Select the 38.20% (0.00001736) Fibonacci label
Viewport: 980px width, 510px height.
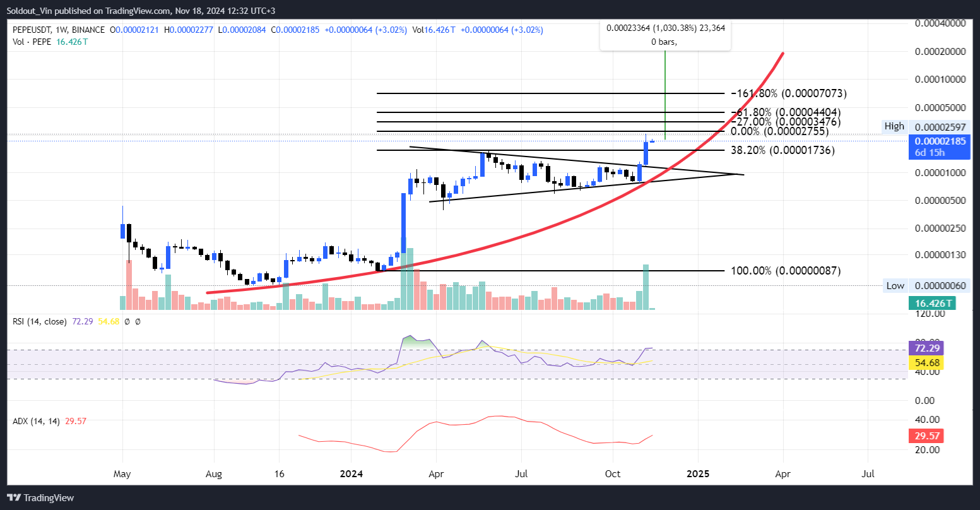[x=782, y=150]
